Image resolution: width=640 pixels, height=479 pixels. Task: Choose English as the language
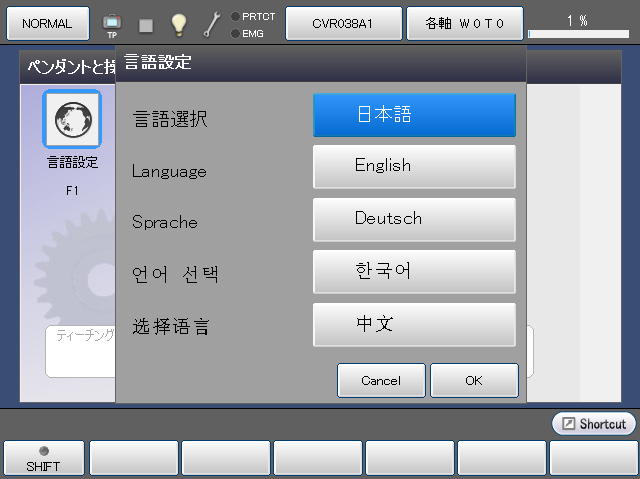[414, 166]
